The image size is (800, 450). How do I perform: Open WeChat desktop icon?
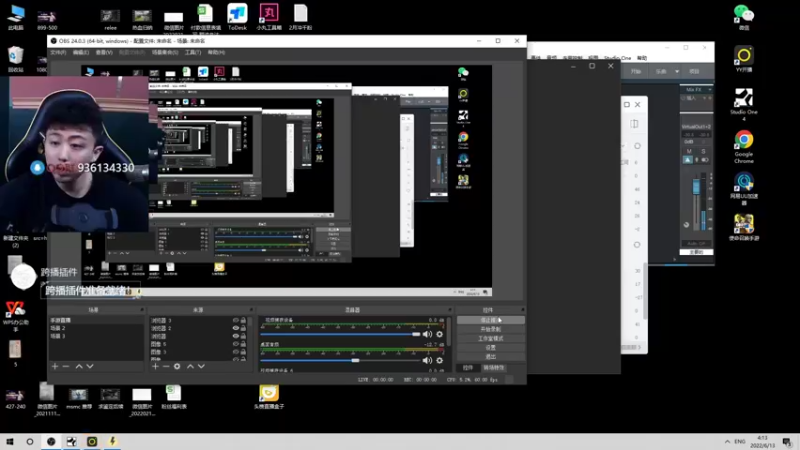tap(743, 17)
